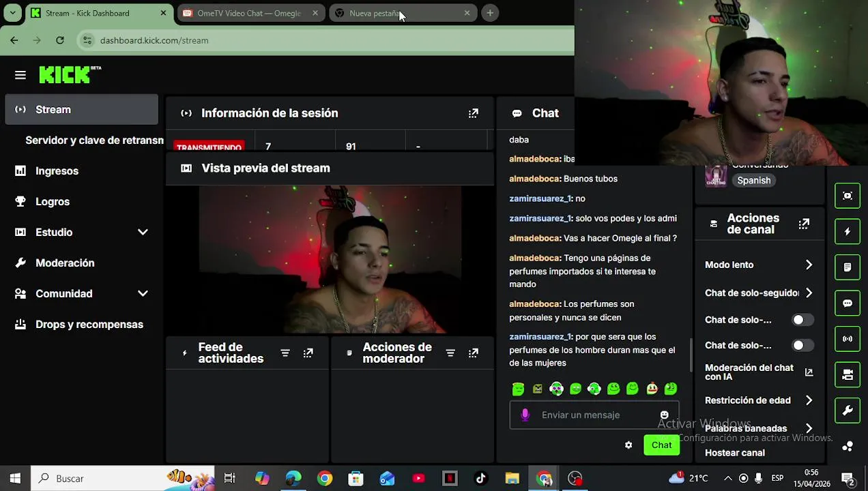Open Chat de solo-seguidores options arrow

pyautogui.click(x=809, y=293)
